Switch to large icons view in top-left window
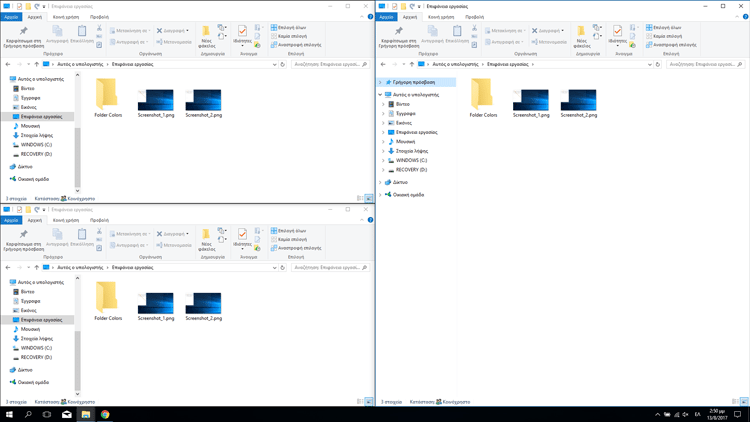The width and height of the screenshot is (750, 422). coord(369,199)
